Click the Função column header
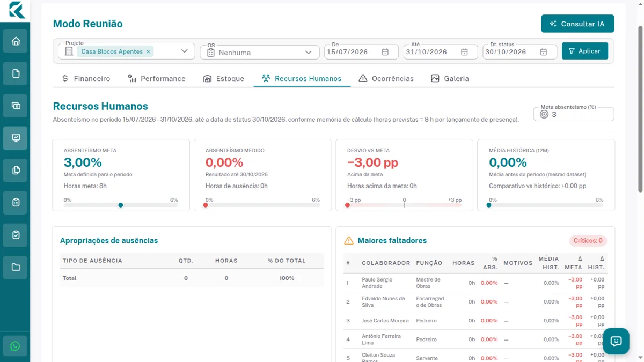 429,263
